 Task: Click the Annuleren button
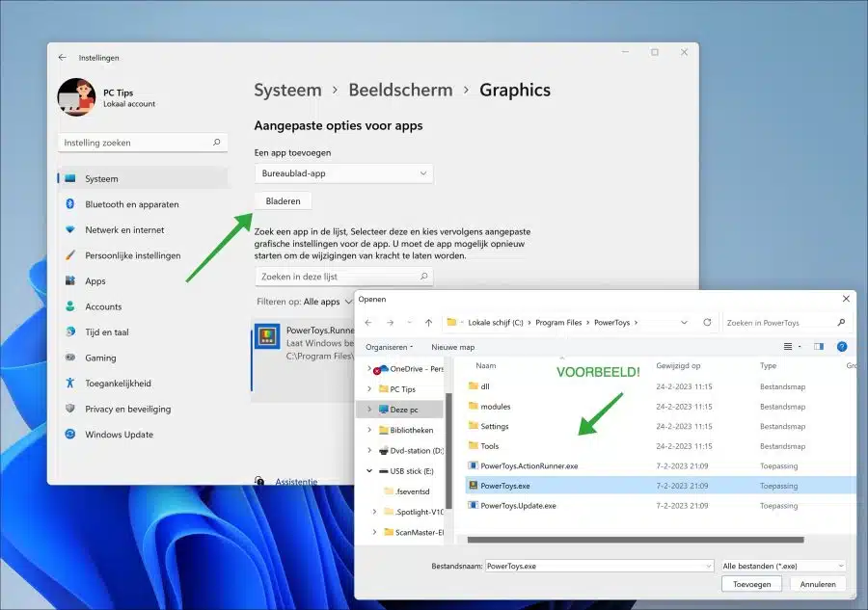(818, 584)
